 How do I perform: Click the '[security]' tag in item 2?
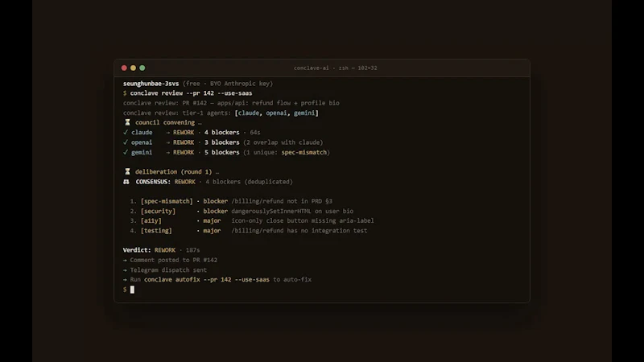[x=158, y=211]
